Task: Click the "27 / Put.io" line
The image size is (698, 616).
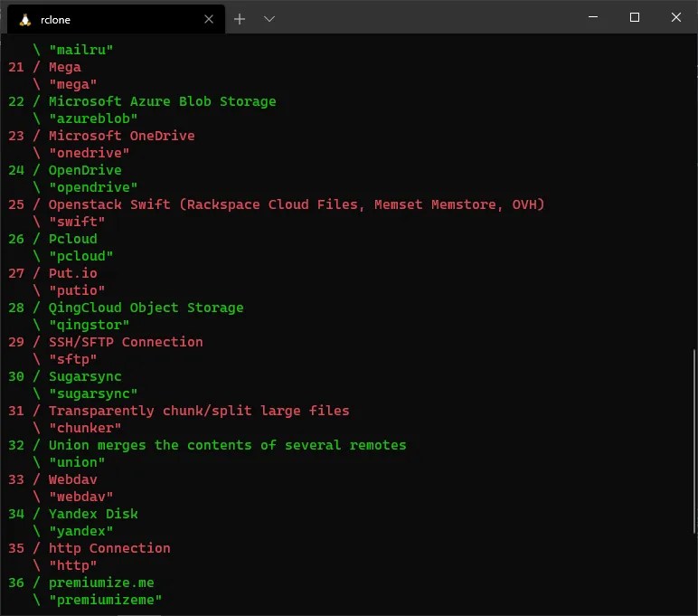Action: point(52,273)
